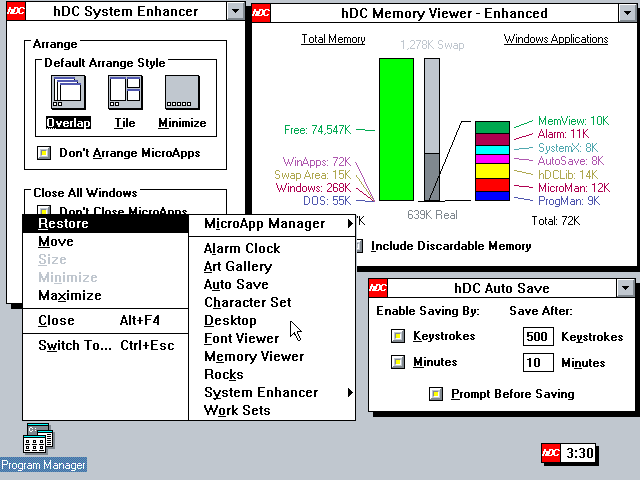Minimize arrow of hDC Memory Viewer window
The width and height of the screenshot is (640, 480).
click(627, 13)
